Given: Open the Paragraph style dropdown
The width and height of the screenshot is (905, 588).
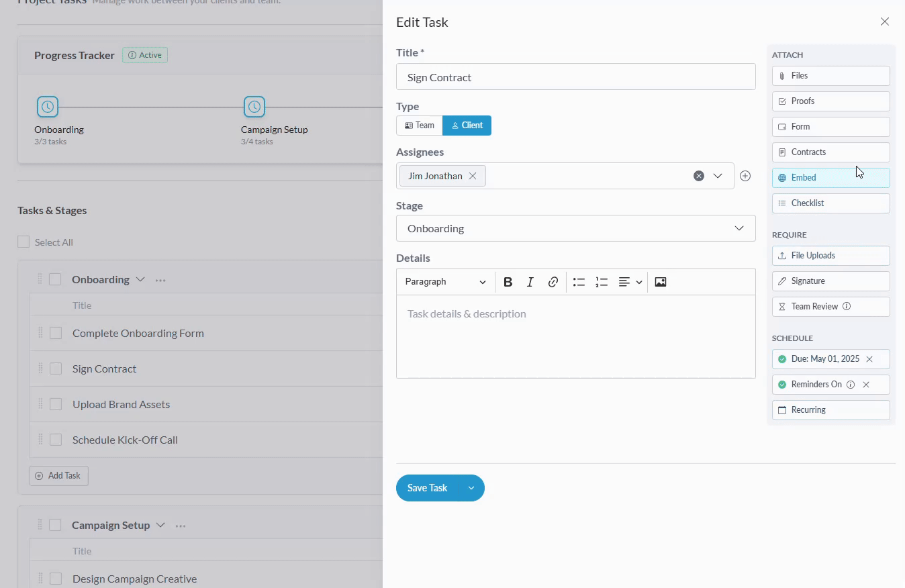Looking at the screenshot, I should [445, 282].
